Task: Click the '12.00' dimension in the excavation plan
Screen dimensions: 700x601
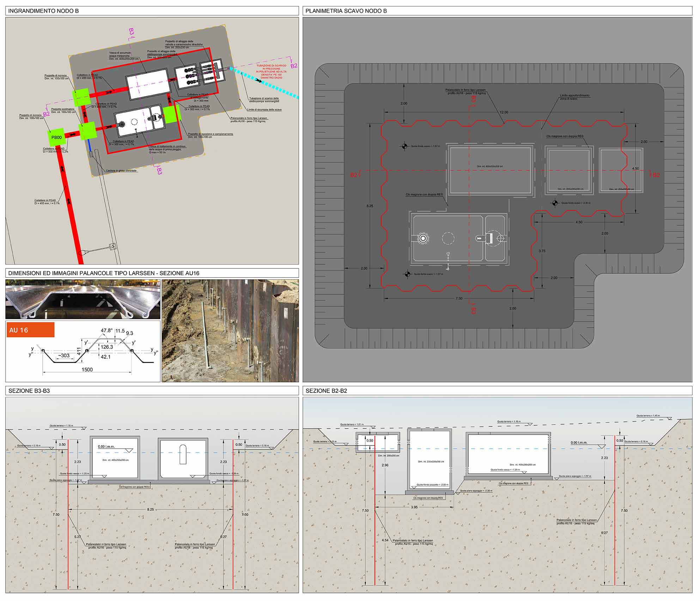Action: coord(504,112)
